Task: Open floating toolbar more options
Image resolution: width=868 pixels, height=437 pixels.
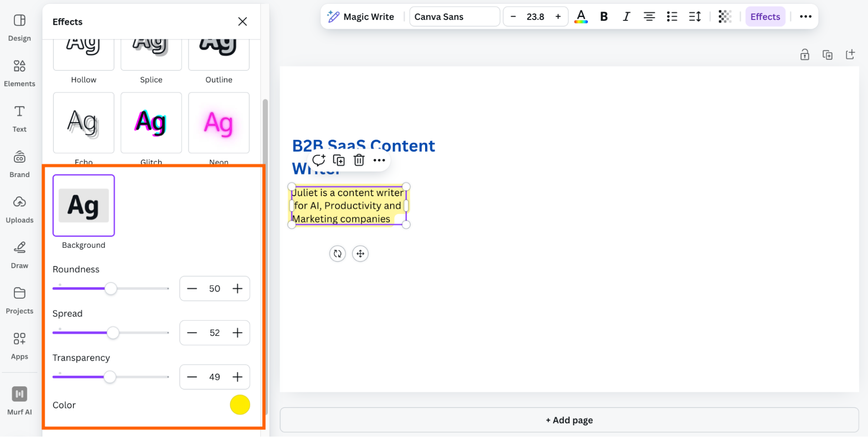Action: pos(379,160)
